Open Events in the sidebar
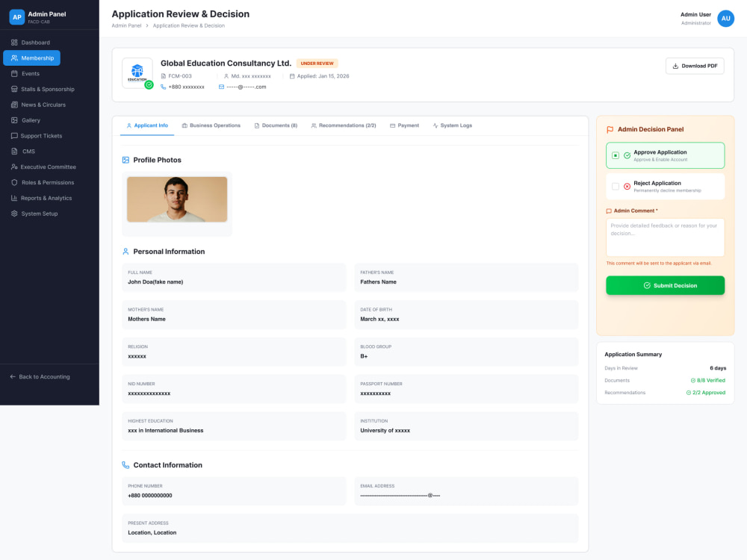Screen dimensions: 747x560 31,74
